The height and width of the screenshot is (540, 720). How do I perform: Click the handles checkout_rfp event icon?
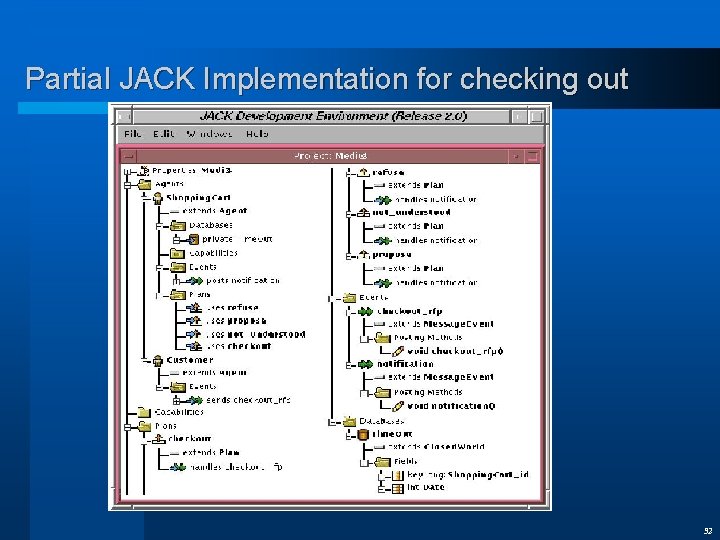pos(178,467)
